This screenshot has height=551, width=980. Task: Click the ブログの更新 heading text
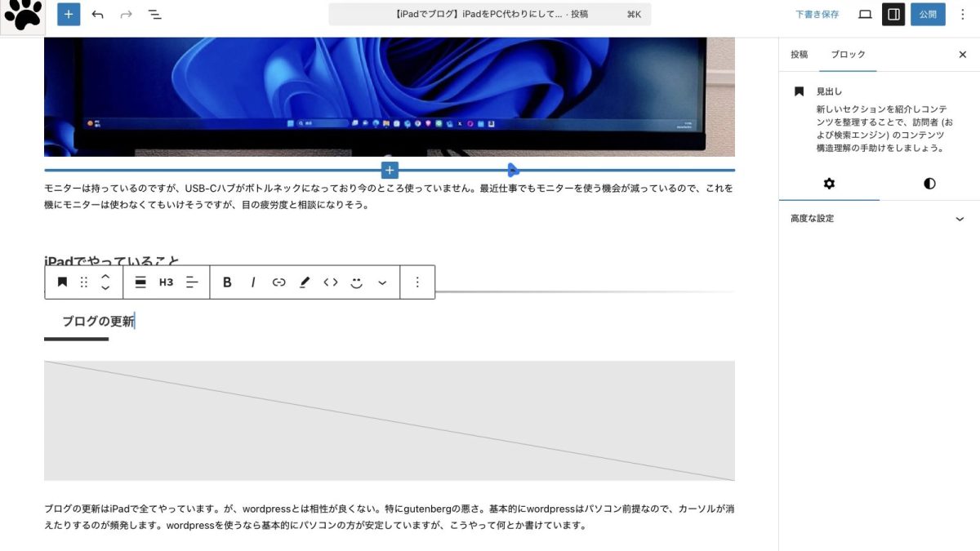[98, 322]
